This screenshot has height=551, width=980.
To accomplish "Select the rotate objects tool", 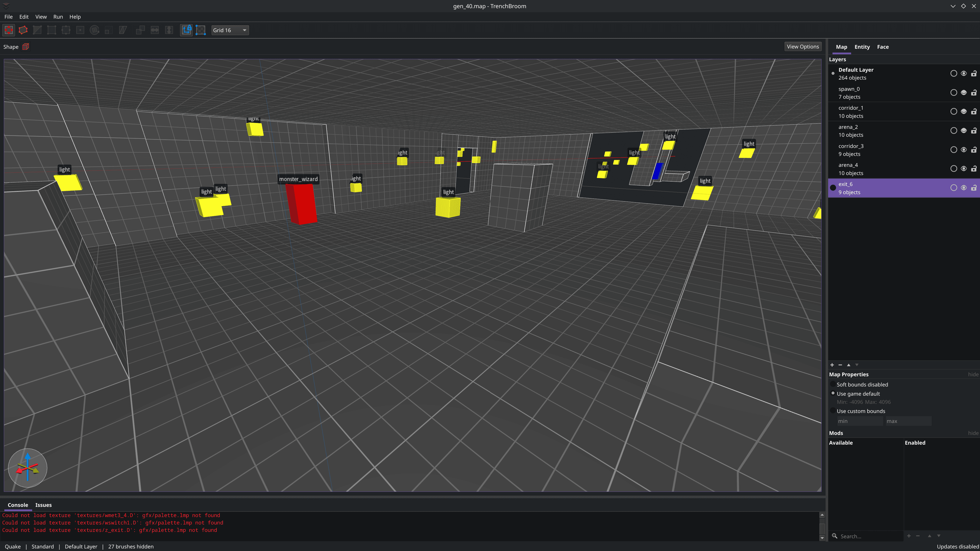I will tap(94, 30).
